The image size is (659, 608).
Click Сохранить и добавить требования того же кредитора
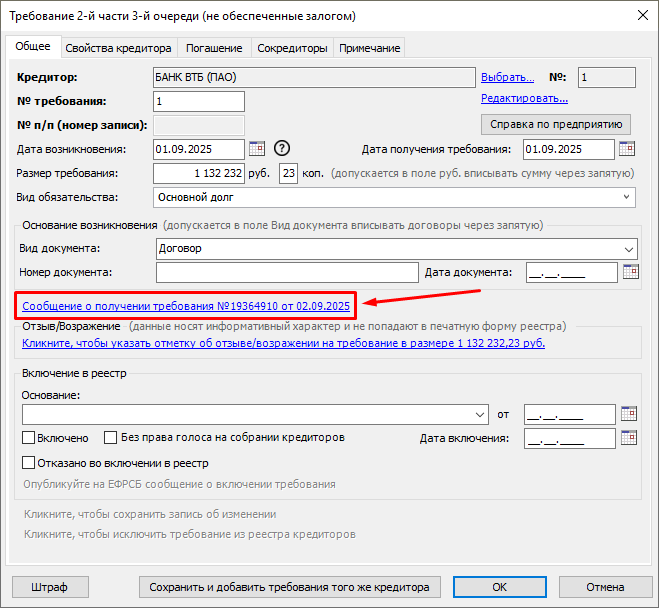[289, 587]
